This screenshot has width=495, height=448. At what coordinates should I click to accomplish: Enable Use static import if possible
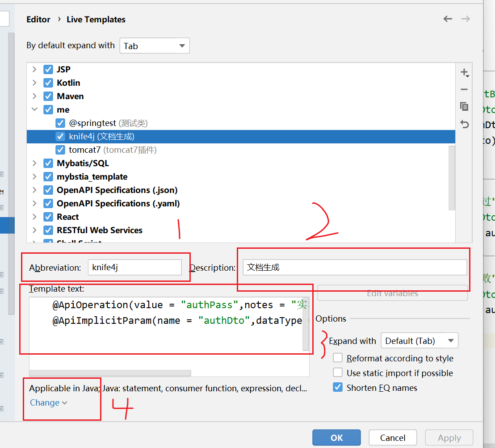(338, 373)
